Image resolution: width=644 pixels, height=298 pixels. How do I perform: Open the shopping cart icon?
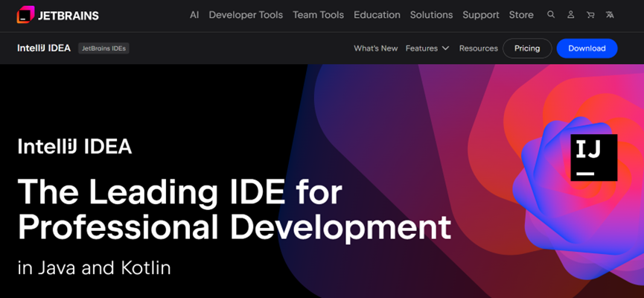(590, 15)
